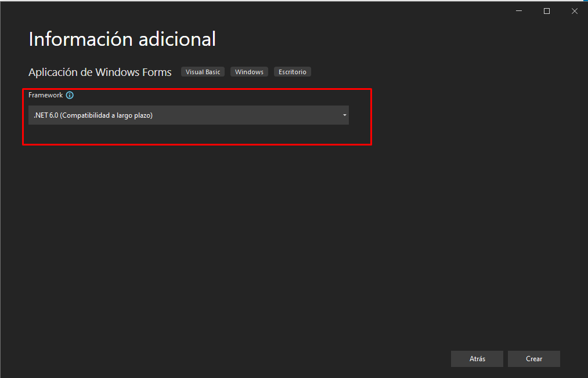
Task: Click the word 'adicional' in the heading
Action: (176, 39)
